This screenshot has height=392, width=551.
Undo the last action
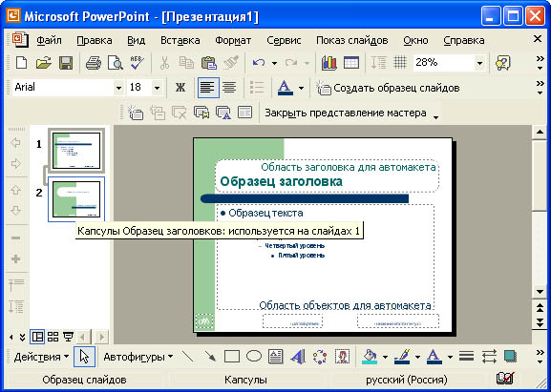pyautogui.click(x=259, y=63)
